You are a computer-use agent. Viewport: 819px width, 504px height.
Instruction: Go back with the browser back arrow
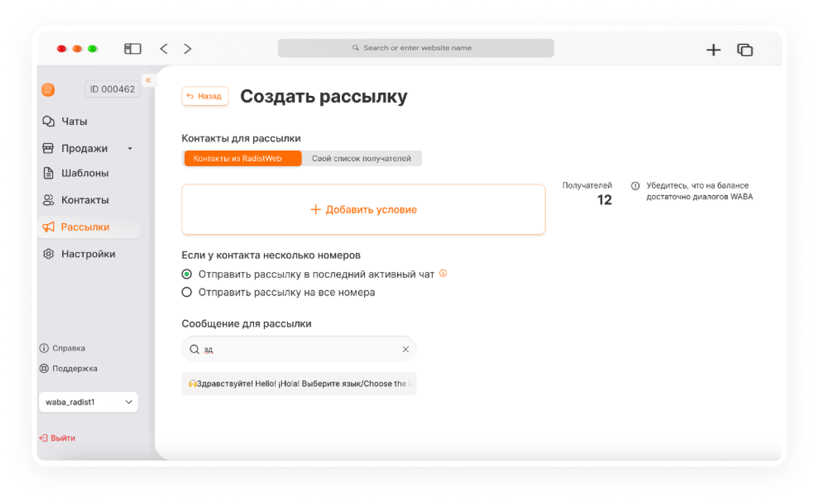(164, 49)
